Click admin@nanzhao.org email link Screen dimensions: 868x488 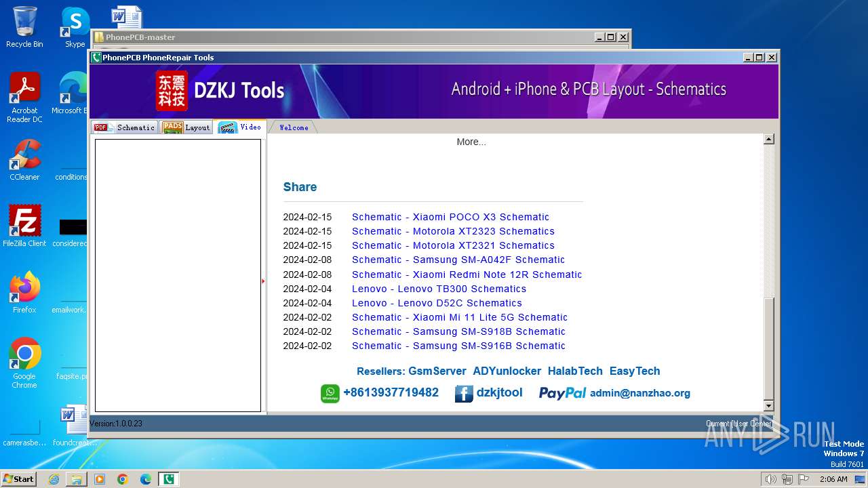(x=640, y=393)
